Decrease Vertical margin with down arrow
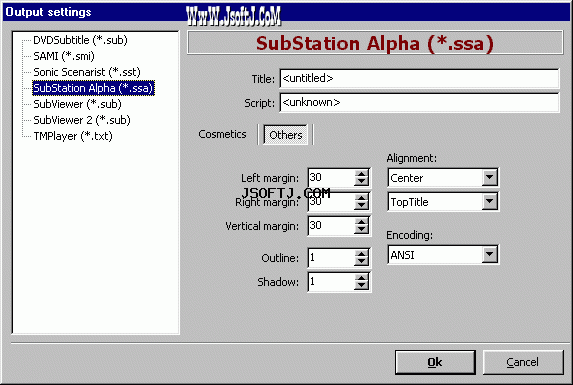The image size is (573, 385). (361, 230)
